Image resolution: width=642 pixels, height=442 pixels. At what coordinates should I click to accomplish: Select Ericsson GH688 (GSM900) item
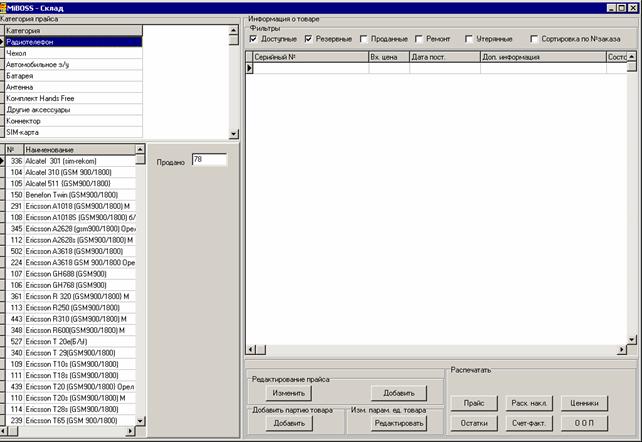pyautogui.click(x=71, y=274)
